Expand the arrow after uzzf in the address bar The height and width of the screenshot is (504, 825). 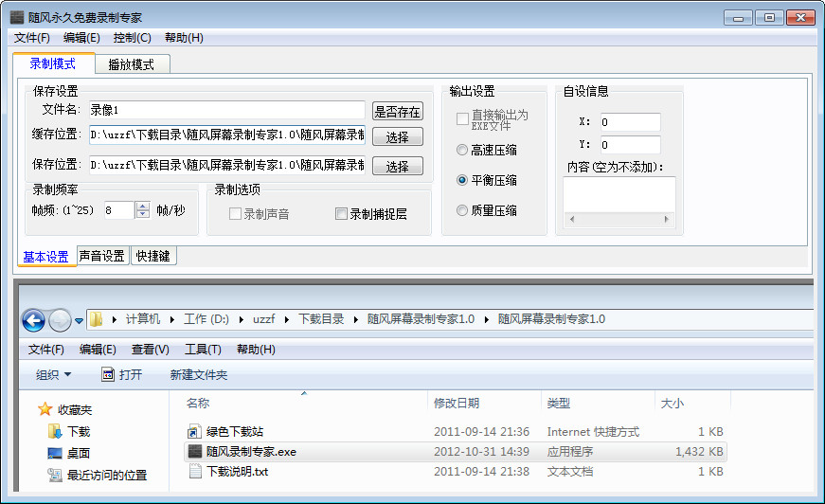(287, 319)
